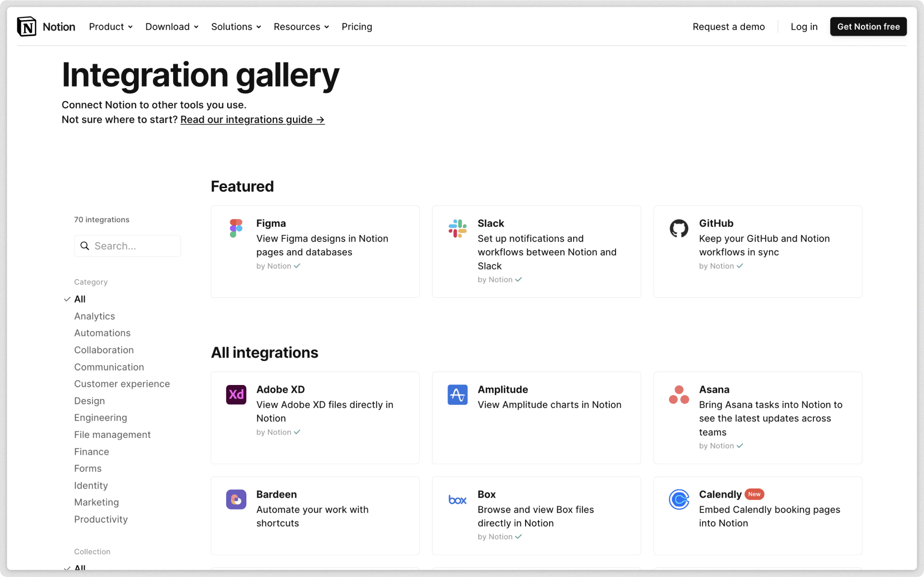Click the Adobe XD icon
The height and width of the screenshot is (577, 924).
(x=236, y=394)
